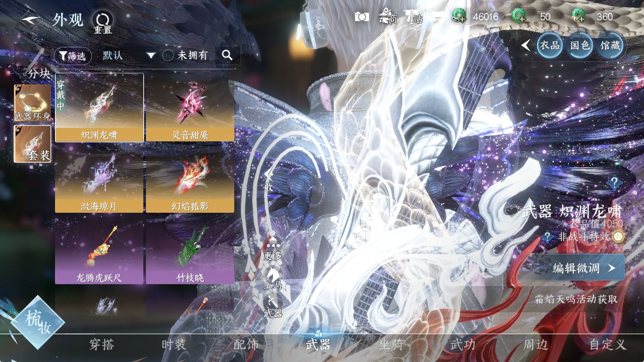644x362 pixels.
Task: Click the back arrow beside 外观
Action: pyautogui.click(x=31, y=19)
